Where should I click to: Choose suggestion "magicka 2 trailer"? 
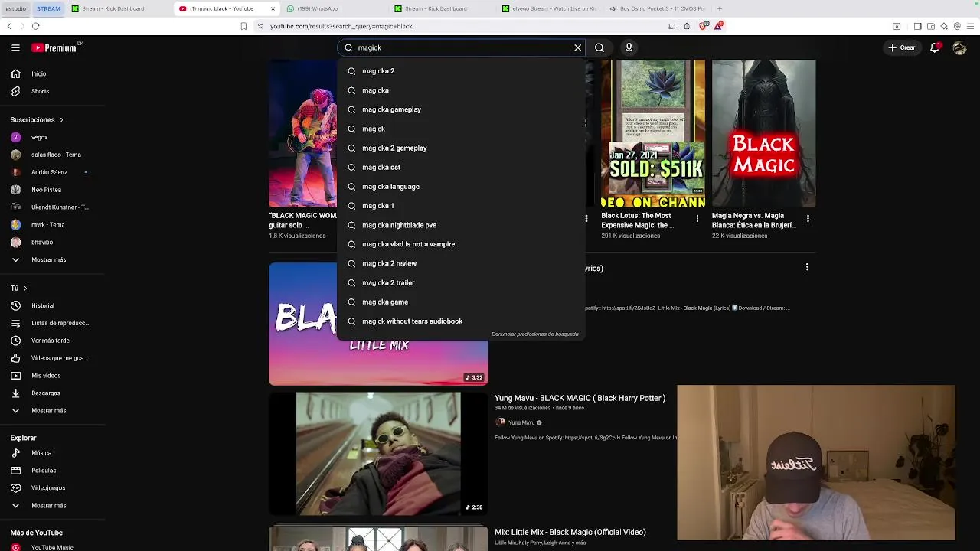tap(461, 282)
